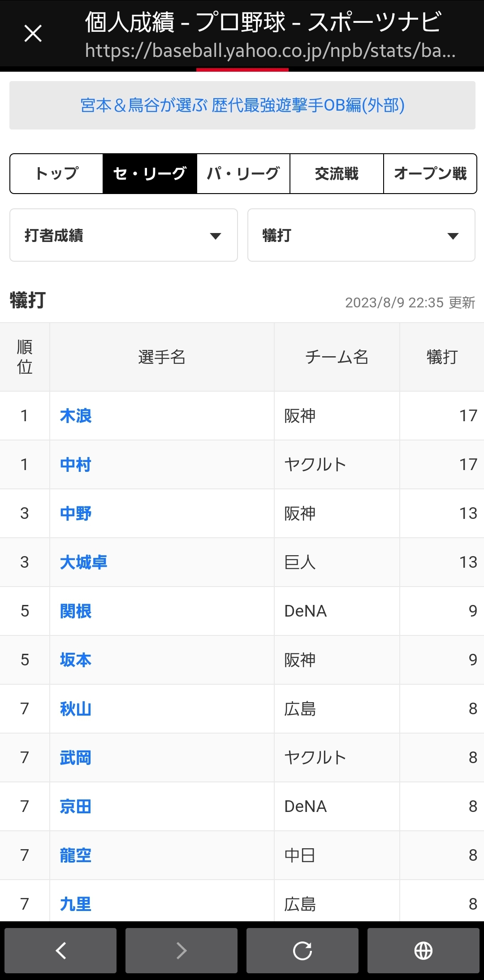Switch to the パ・リーグ tab
Screen dimensions: 484x980
tap(243, 173)
